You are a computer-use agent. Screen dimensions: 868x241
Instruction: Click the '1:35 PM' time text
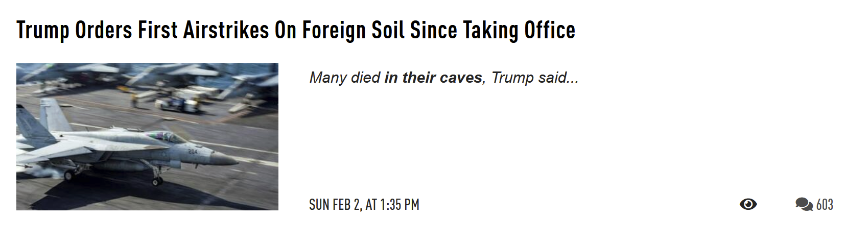(x=400, y=205)
